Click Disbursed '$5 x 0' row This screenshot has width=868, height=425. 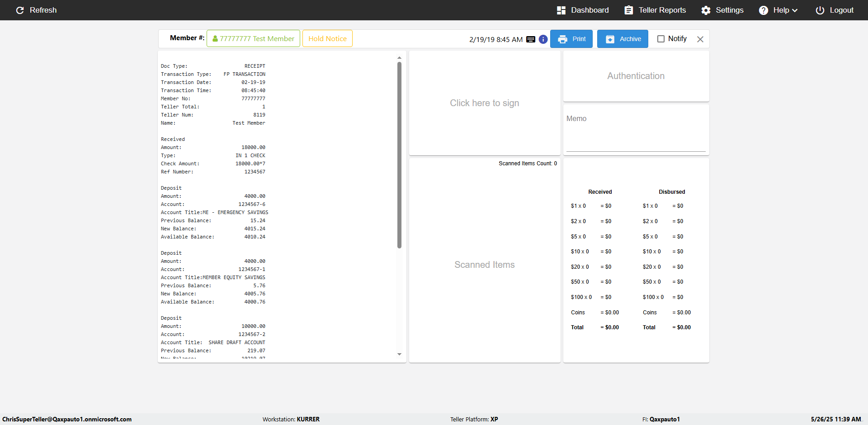663,237
